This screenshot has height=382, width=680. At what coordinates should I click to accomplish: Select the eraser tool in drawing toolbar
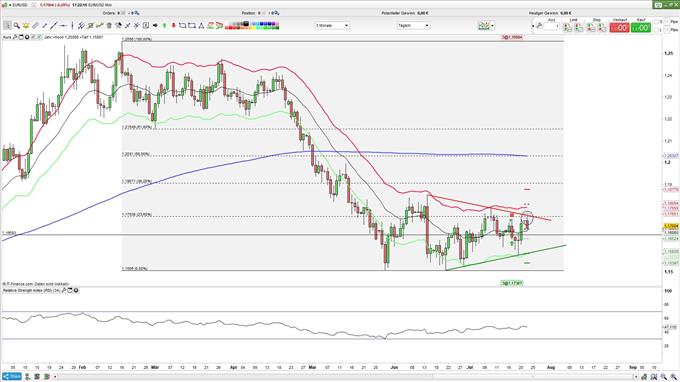coord(36,26)
